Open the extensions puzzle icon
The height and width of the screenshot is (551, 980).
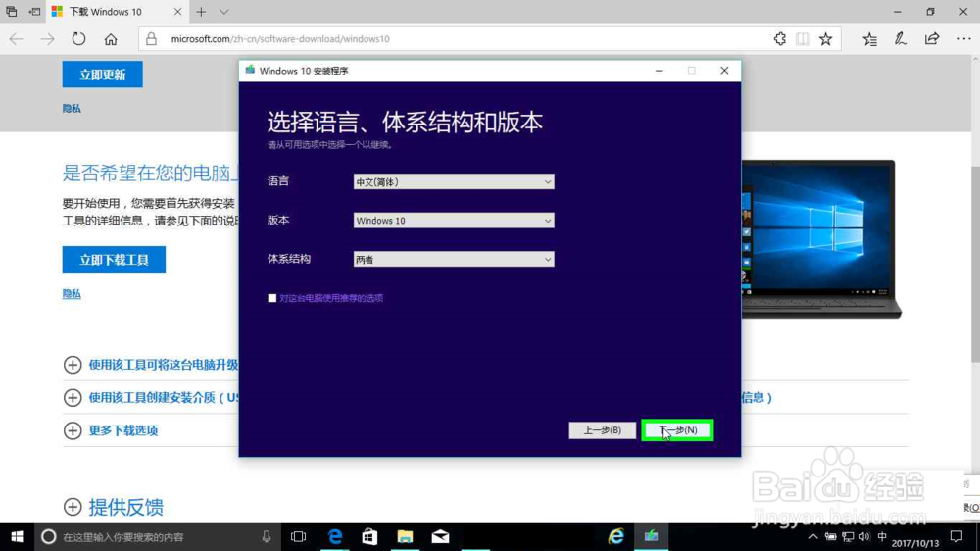click(779, 39)
